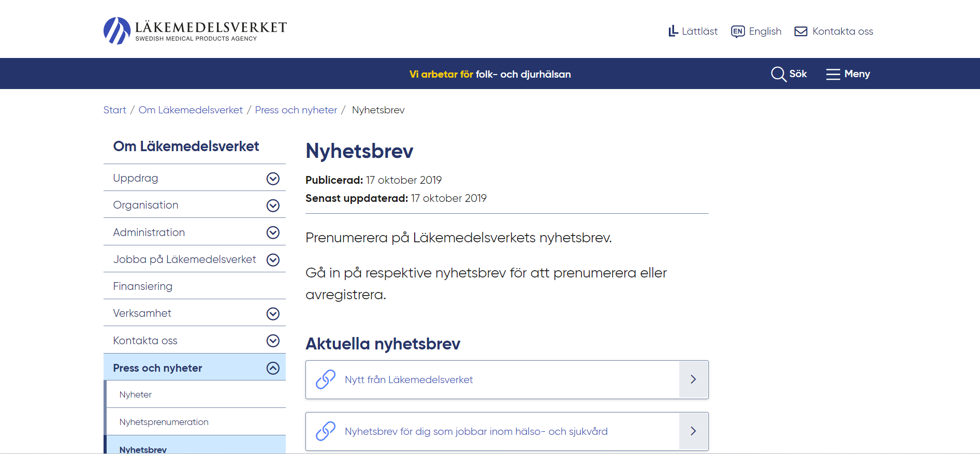
Task: Collapse Press och nyheter section chevron
Action: pos(273,368)
